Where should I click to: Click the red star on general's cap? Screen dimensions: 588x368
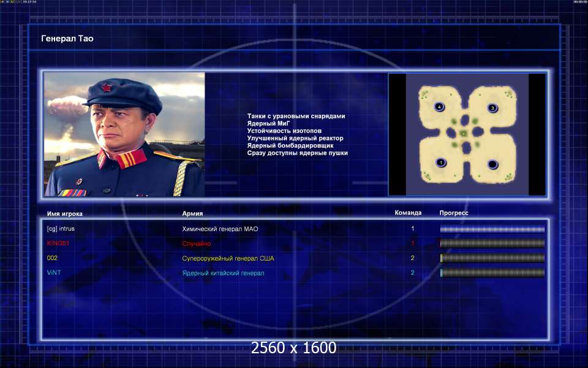tap(106, 88)
